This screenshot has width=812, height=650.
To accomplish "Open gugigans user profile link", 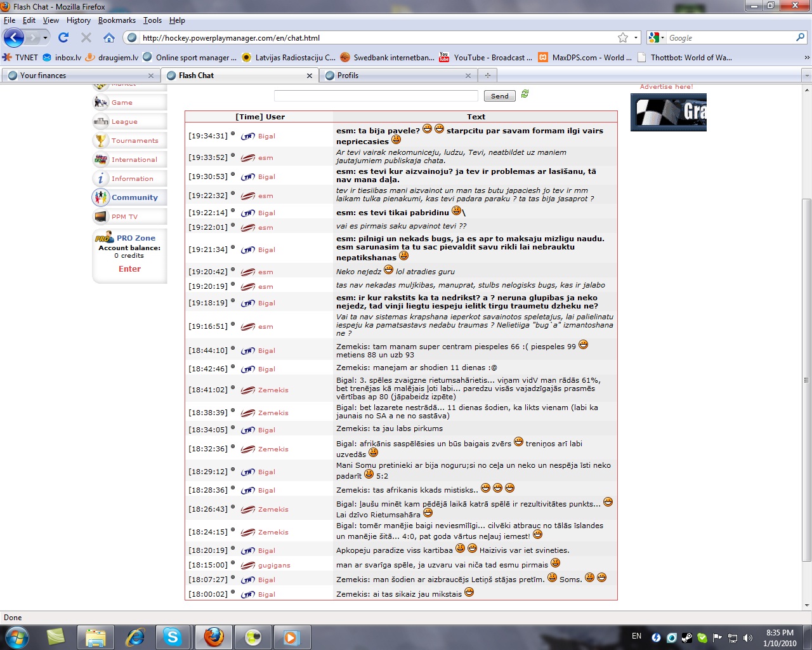I will click(274, 565).
